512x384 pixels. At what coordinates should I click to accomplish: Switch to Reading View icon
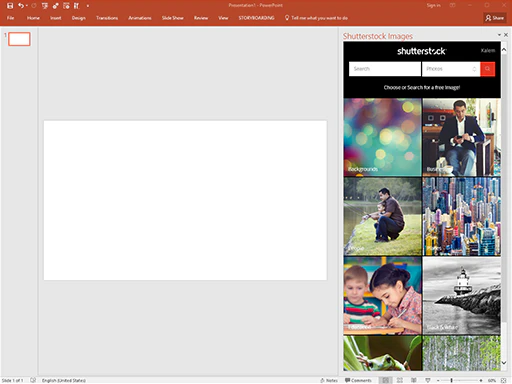(x=414, y=380)
